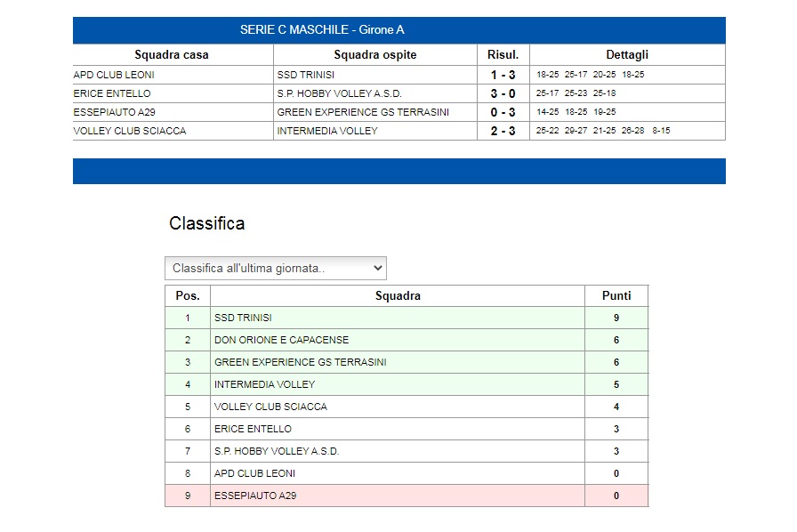Screen dimensions: 797x532
Task: Click position 5 in the standings
Action: click(x=188, y=407)
